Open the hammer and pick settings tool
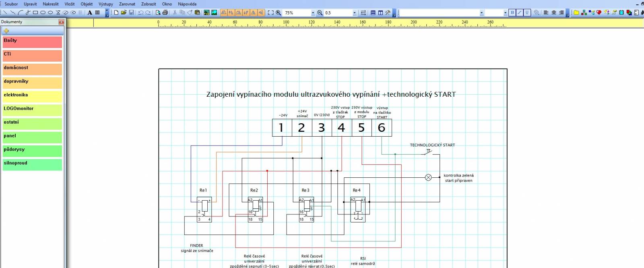This screenshot has width=644, height=268. click(x=388, y=12)
